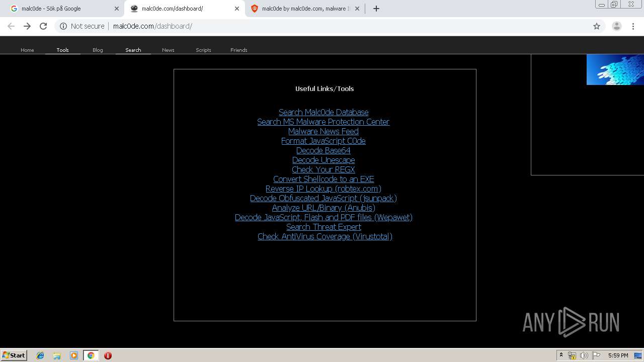Open Search MS Malware Protection Center link
Image resolution: width=644 pixels, height=362 pixels.
pyautogui.click(x=324, y=122)
